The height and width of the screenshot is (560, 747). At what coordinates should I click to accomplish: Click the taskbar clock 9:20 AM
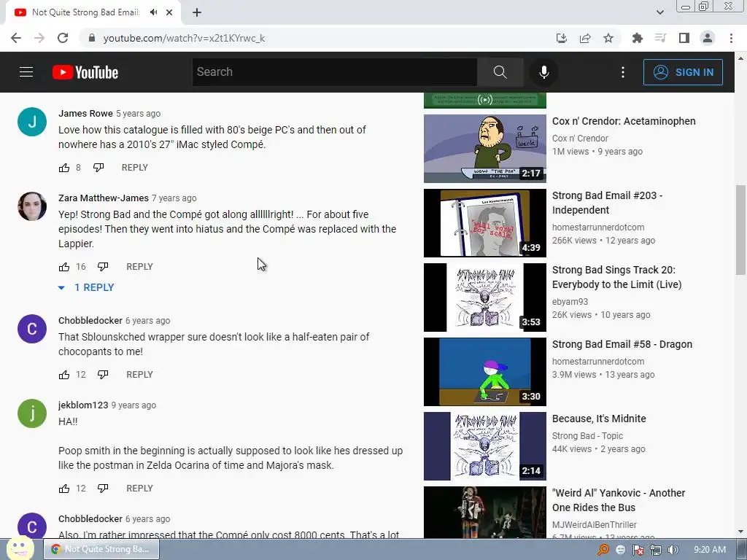click(x=710, y=550)
